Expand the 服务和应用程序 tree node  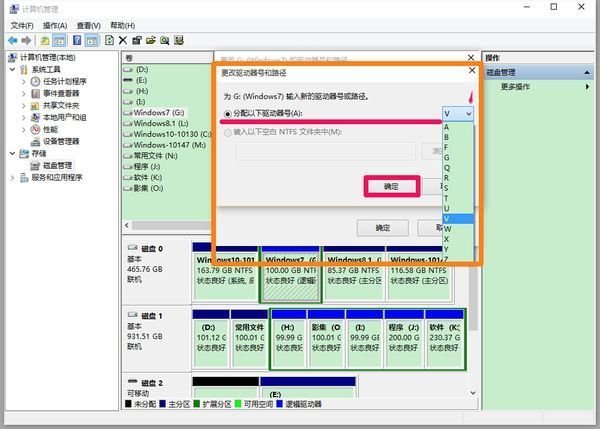click(13, 178)
